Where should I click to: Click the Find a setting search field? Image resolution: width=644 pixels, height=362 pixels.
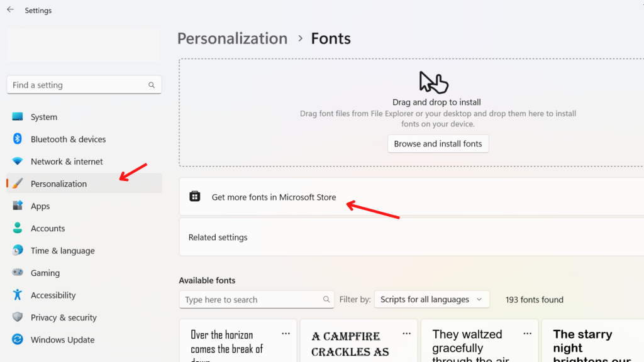(x=84, y=85)
